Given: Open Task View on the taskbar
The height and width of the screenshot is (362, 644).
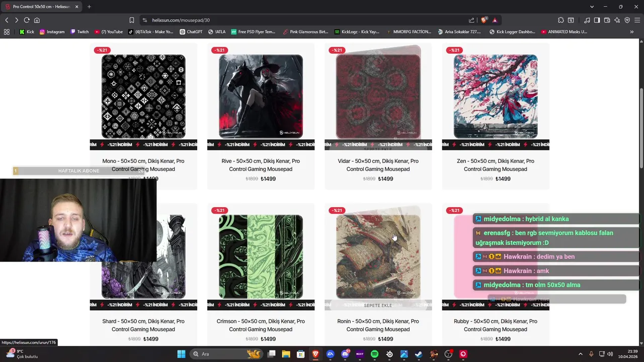Looking at the screenshot, I should 272,354.
